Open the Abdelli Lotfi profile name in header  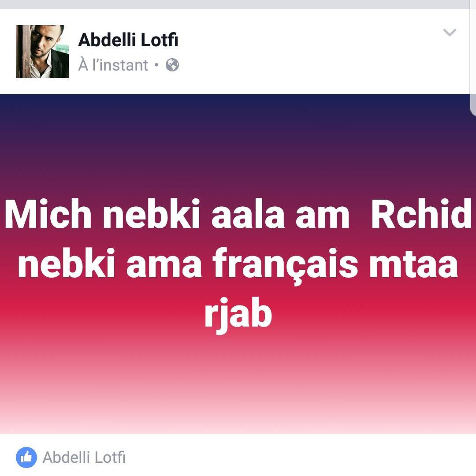(x=128, y=40)
